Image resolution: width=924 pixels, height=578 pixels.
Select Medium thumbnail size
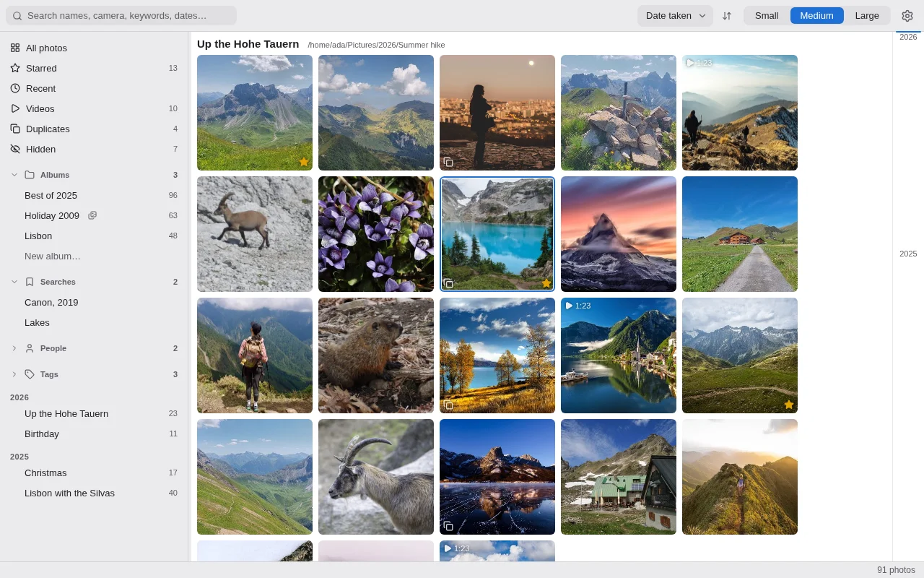click(817, 16)
